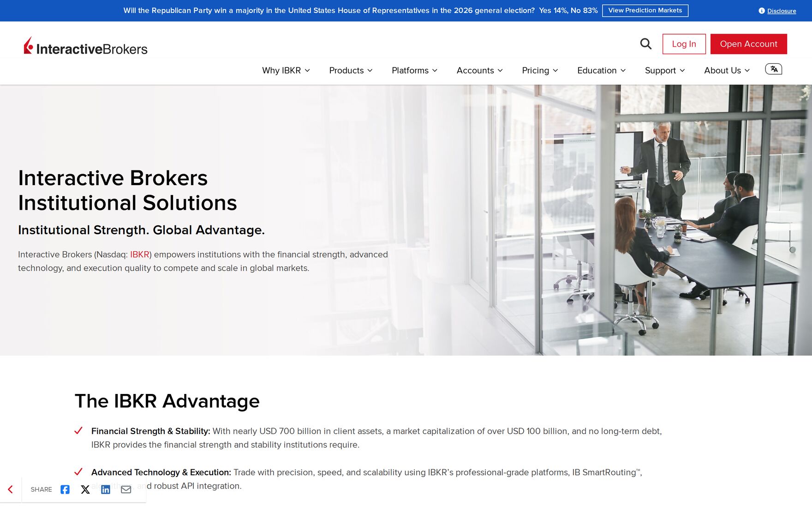Viewport: 812px width, 508px height.
Task: Click the Log In button
Action: 684,44
